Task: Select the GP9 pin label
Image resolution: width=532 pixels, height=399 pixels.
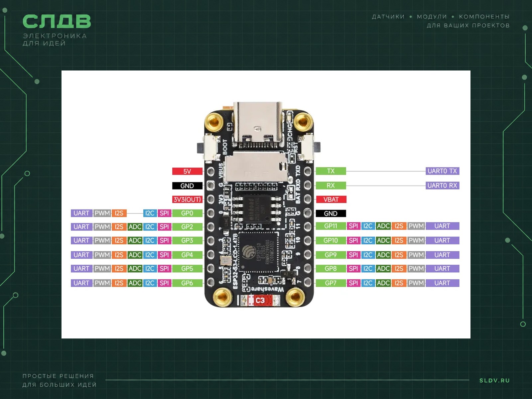Action: point(331,255)
